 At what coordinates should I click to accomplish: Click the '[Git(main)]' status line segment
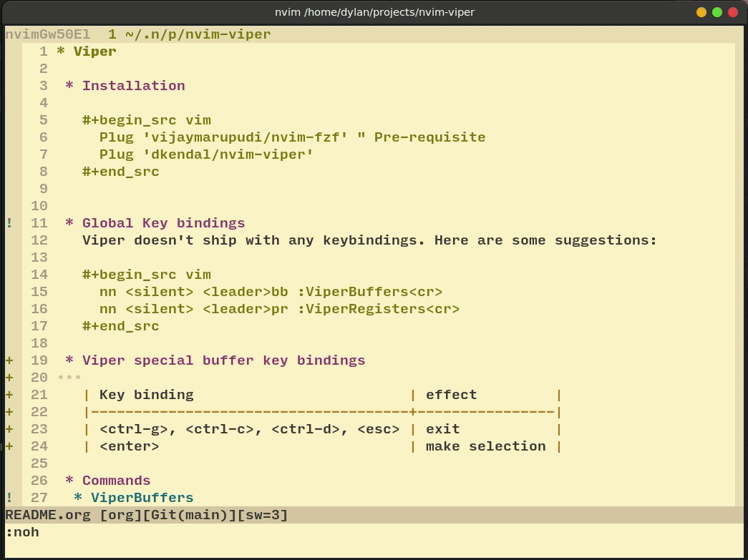[194, 515]
